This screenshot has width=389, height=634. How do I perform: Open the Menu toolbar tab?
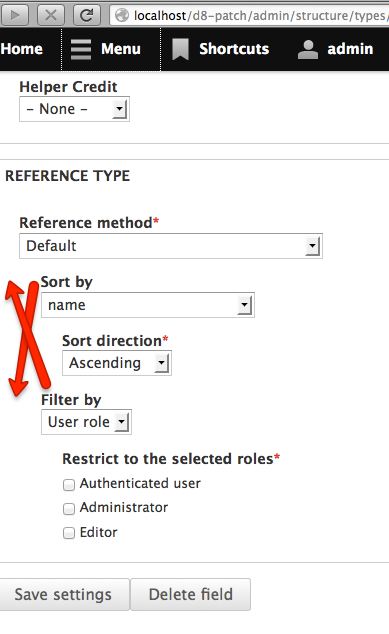111,49
